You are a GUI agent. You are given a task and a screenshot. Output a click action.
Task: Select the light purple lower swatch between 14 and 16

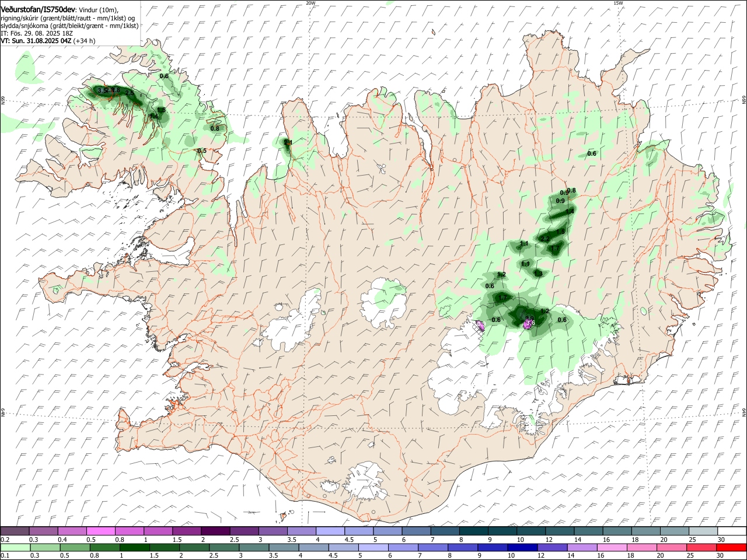point(582,547)
